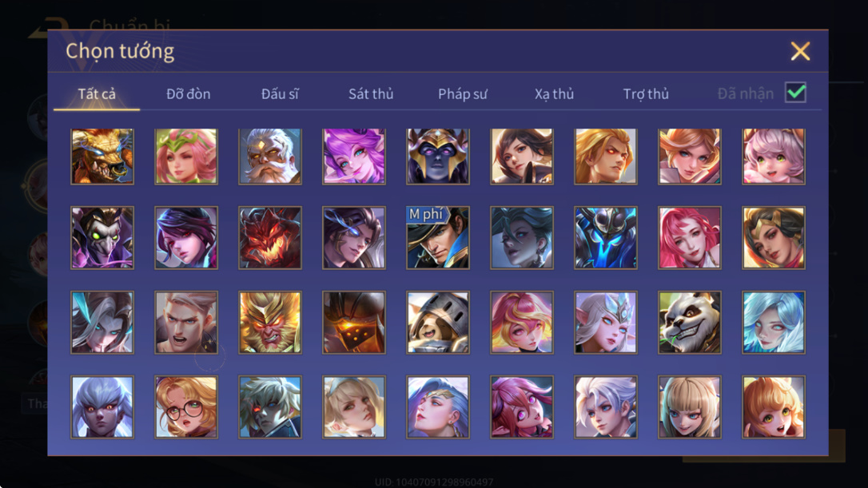Close the Chọn tướng dialog
Image resolution: width=868 pixels, height=488 pixels.
(800, 51)
